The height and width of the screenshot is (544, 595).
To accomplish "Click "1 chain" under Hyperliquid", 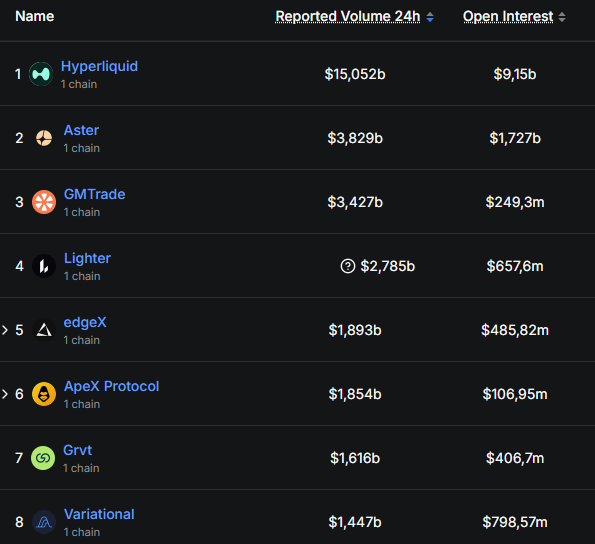I will pos(79,84).
